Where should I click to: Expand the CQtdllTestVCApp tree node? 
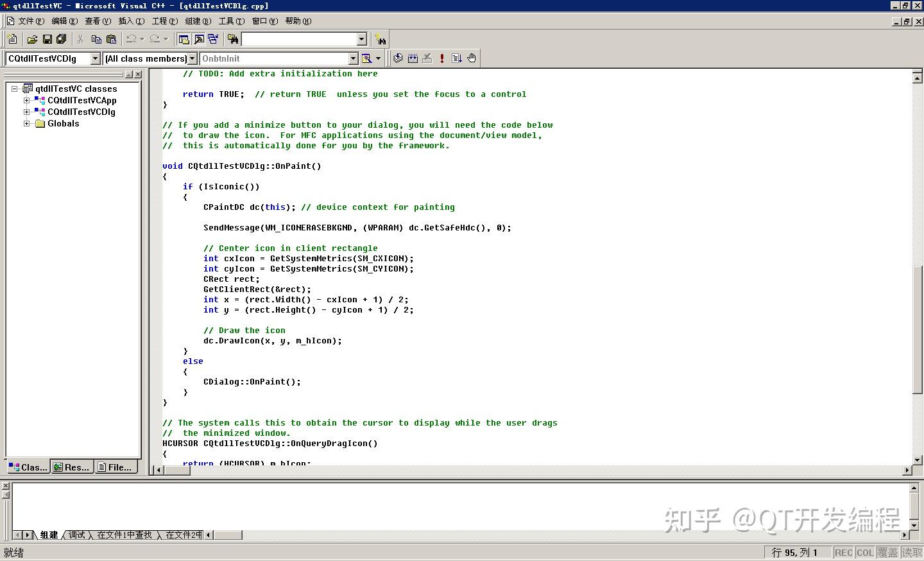[x=25, y=100]
